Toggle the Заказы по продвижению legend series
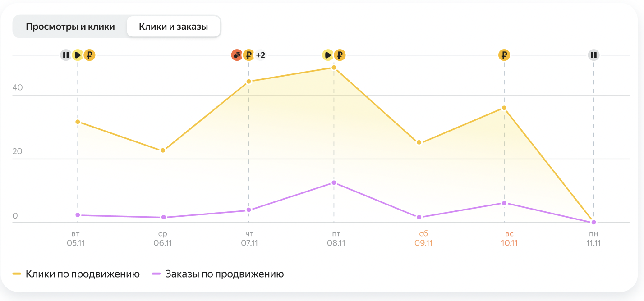The width and height of the screenshot is (644, 301). pos(218,274)
